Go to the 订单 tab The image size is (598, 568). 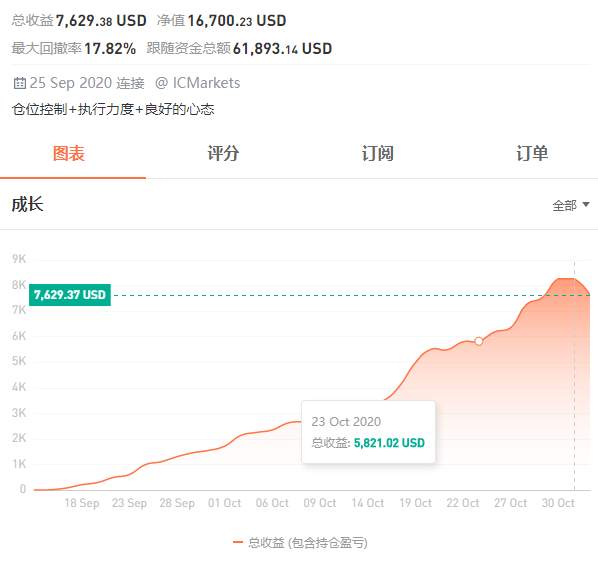click(x=532, y=153)
